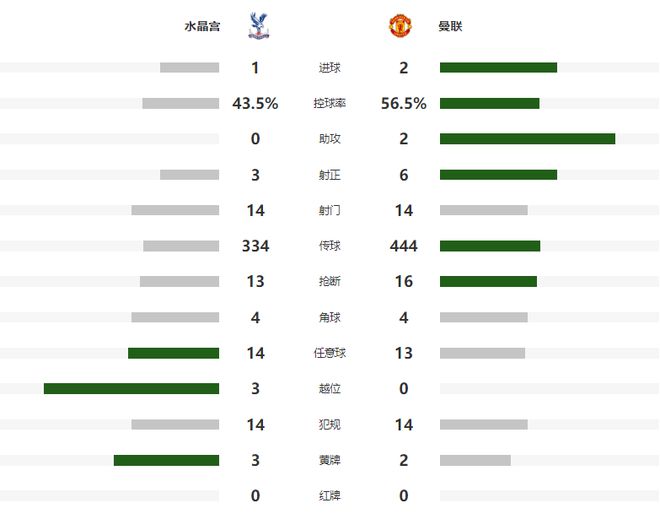Click the 黄牌 stat label
Image resolution: width=660 pixels, height=530 pixels.
point(329,460)
